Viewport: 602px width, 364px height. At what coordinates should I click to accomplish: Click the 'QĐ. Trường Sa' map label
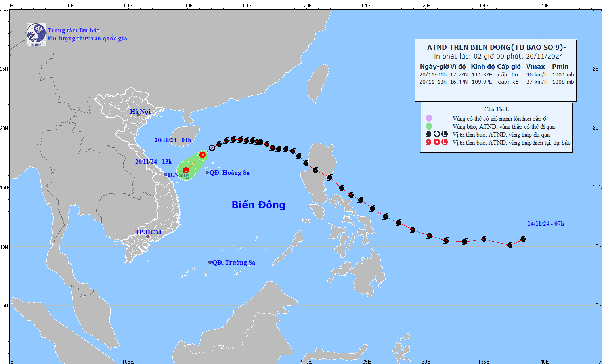(233, 263)
